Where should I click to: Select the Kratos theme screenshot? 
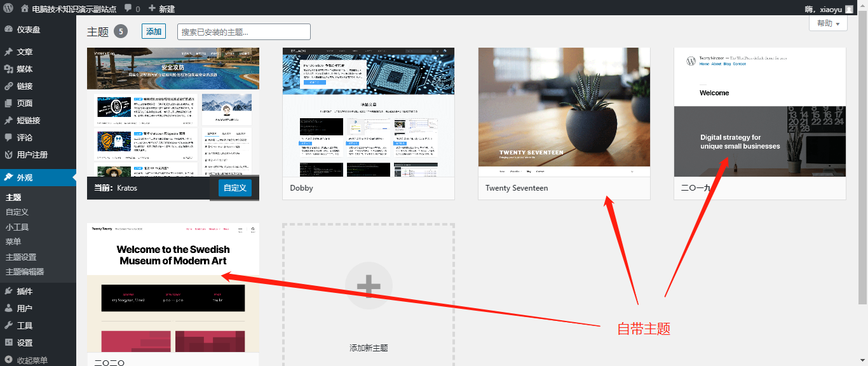tap(173, 112)
